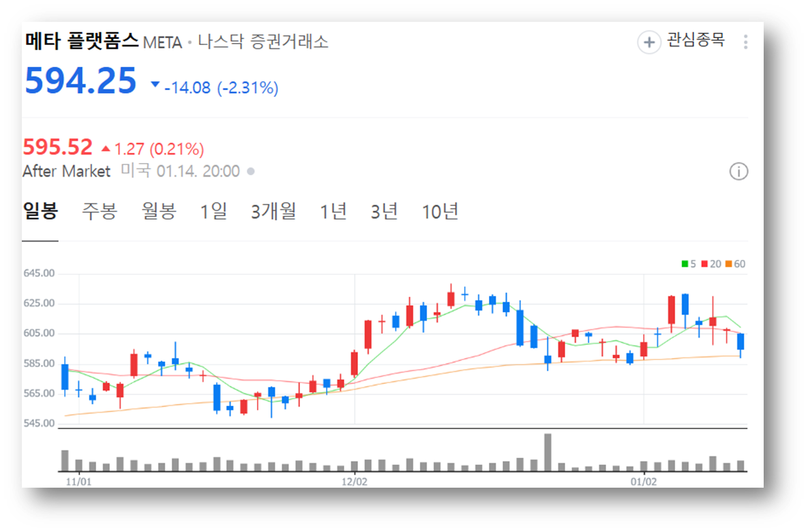Click the change value -14.08 (-2.31%)
Screen dimensions: 808x532
[221, 87]
